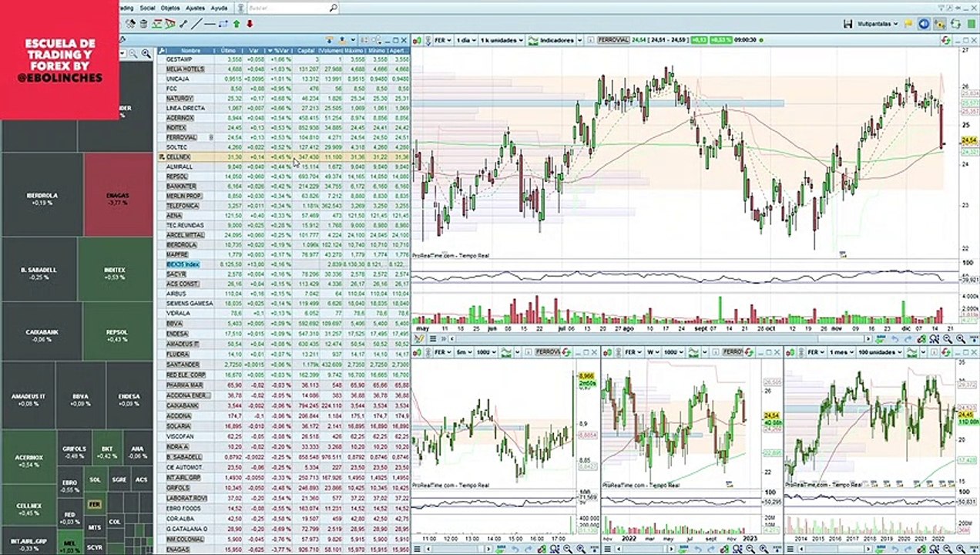Click the list export arrow icon
This screenshot has height=555, width=980.
pos(342,39)
